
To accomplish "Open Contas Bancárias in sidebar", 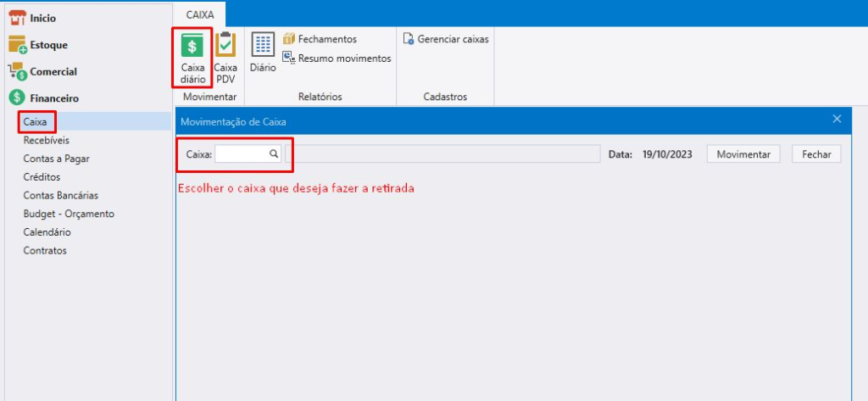I will (x=60, y=195).
